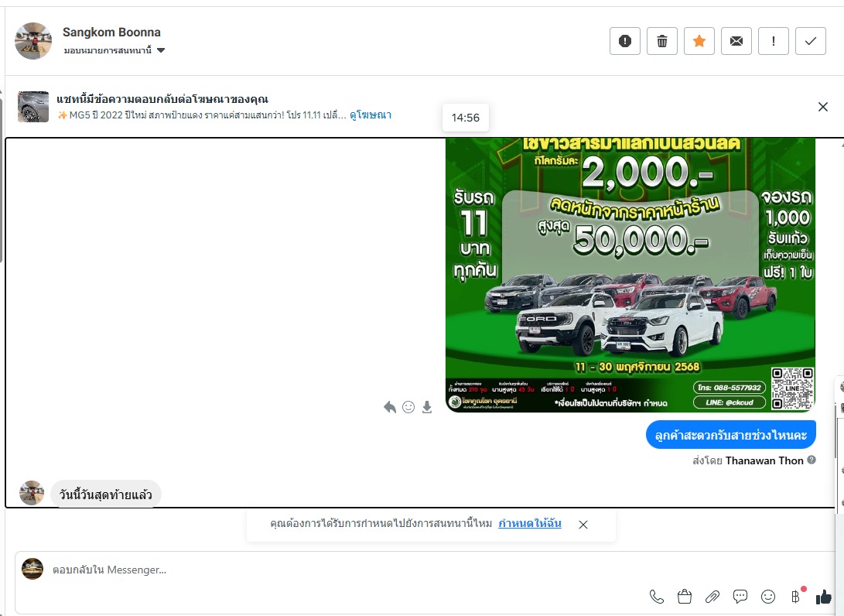This screenshot has width=844, height=616.
Task: Click the priority exclamation mark button
Action: coord(774,41)
